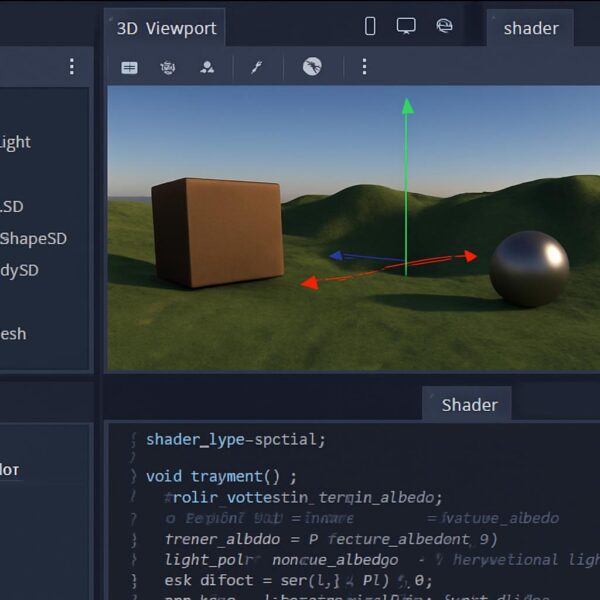Click the bug-shaped debug icon
Screen dimensions: 600x600
168,68
